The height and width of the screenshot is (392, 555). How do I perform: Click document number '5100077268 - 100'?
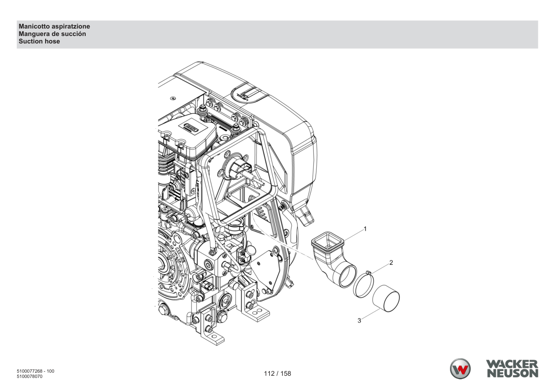(x=36, y=371)
